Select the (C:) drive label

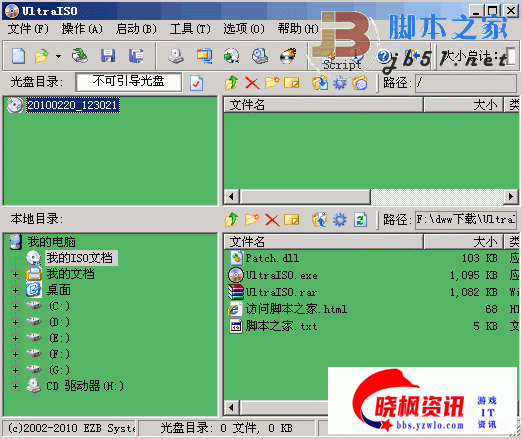tap(59, 306)
